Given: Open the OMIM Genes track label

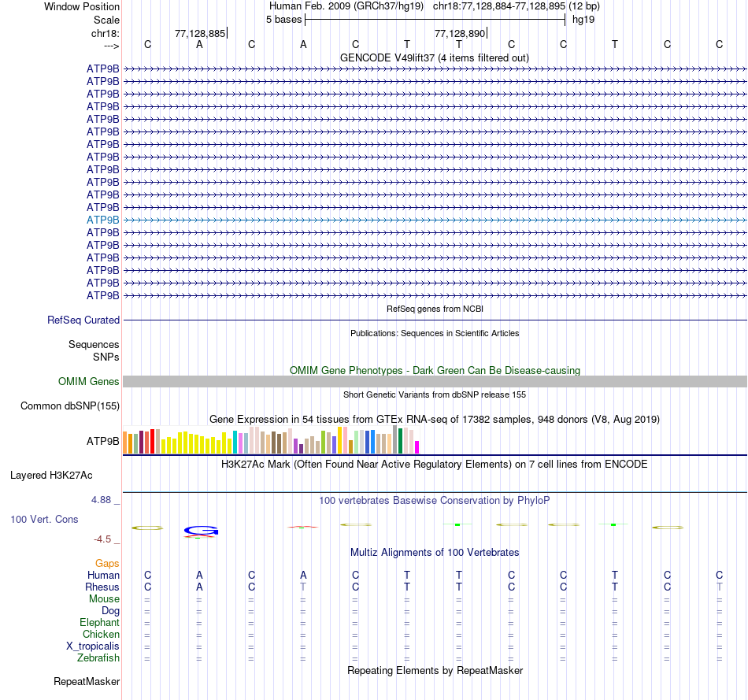Looking at the screenshot, I should (x=88, y=381).
